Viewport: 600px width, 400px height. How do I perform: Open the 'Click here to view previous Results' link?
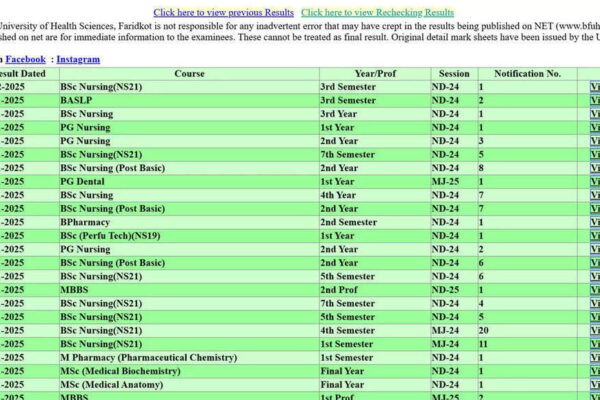point(223,13)
